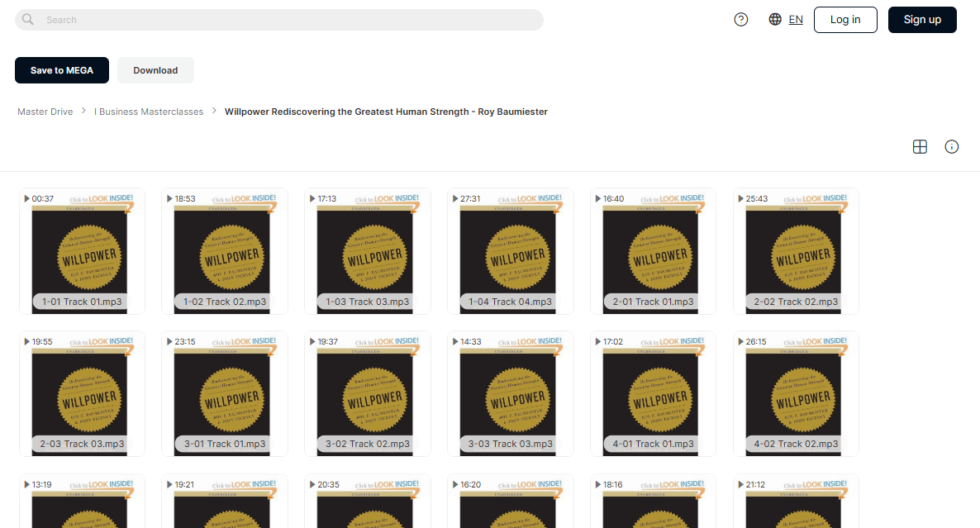Click the 1-01 Track 01.mp3 filename label

82,302
